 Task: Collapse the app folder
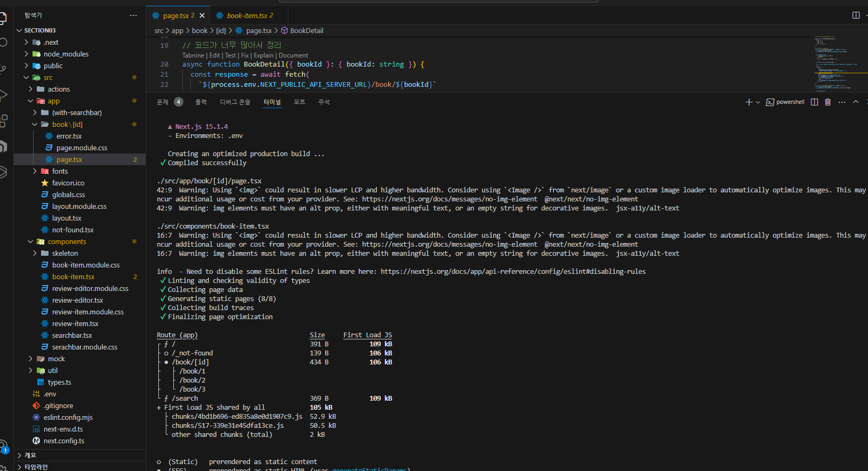pyautogui.click(x=79, y=101)
